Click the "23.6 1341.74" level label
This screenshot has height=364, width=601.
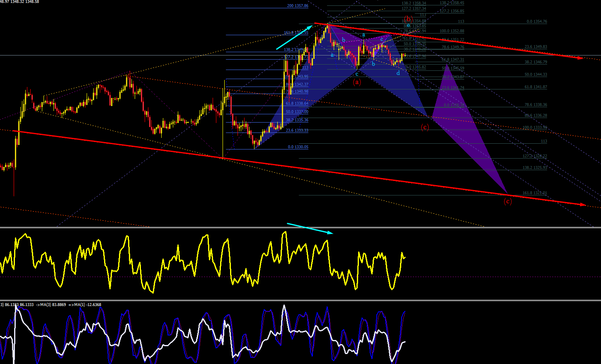(453, 88)
